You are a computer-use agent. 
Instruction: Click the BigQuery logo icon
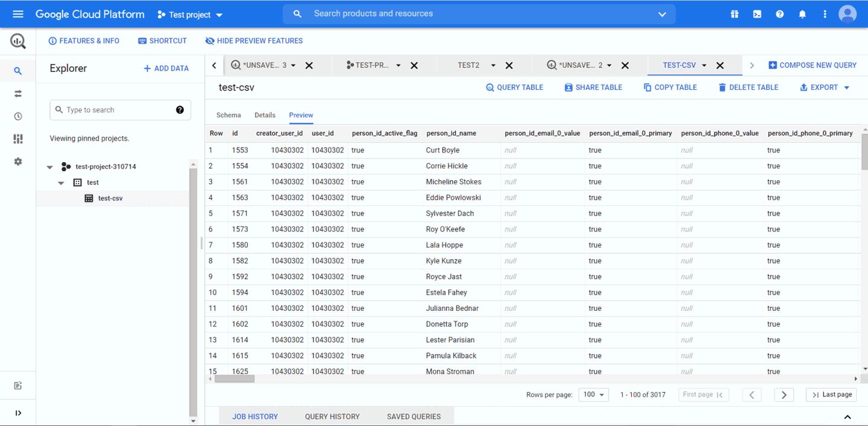(17, 41)
